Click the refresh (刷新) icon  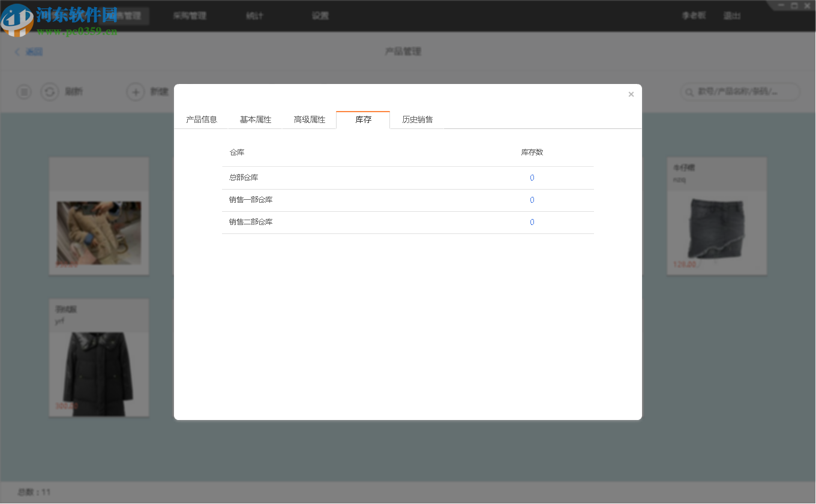tap(49, 91)
